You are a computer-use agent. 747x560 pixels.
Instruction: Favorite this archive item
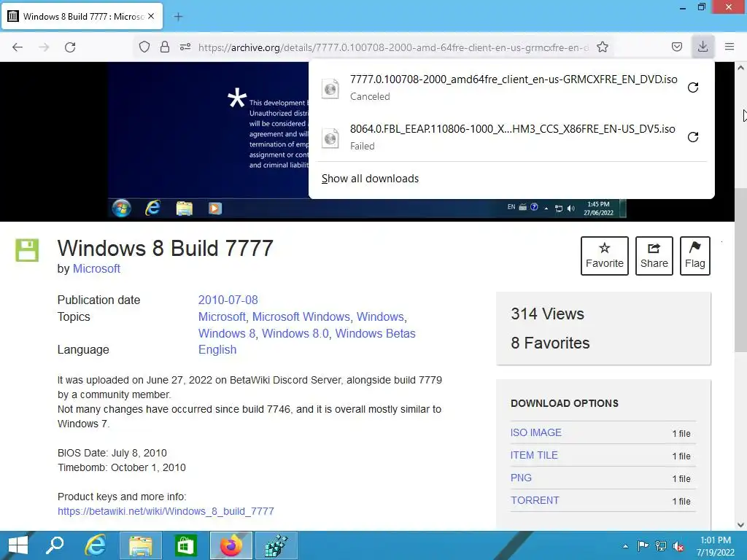coord(605,256)
